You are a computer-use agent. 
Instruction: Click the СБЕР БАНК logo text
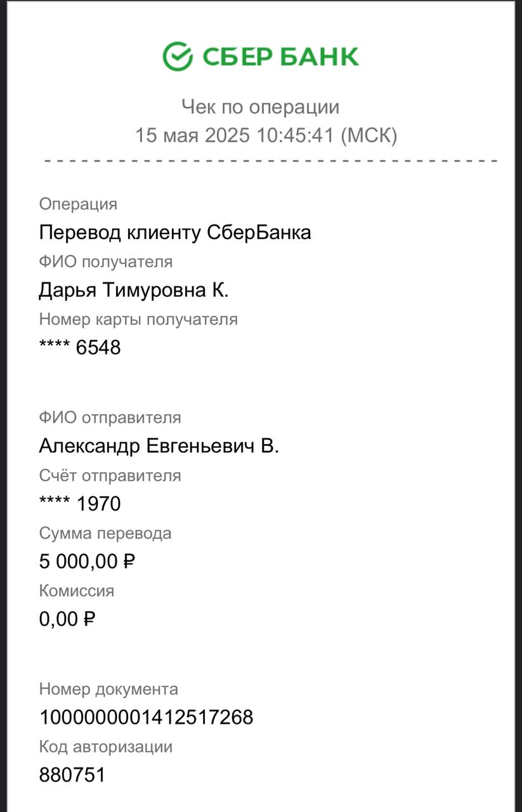pos(280,57)
